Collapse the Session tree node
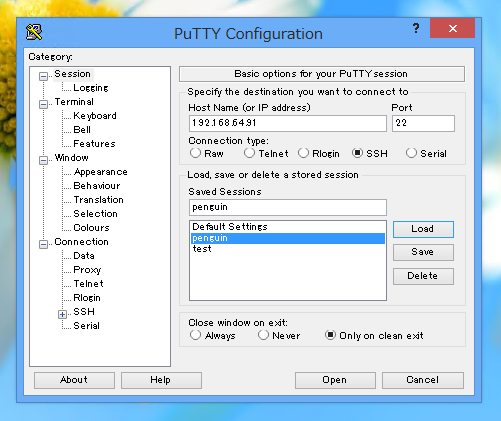The width and height of the screenshot is (501, 421). 43,76
